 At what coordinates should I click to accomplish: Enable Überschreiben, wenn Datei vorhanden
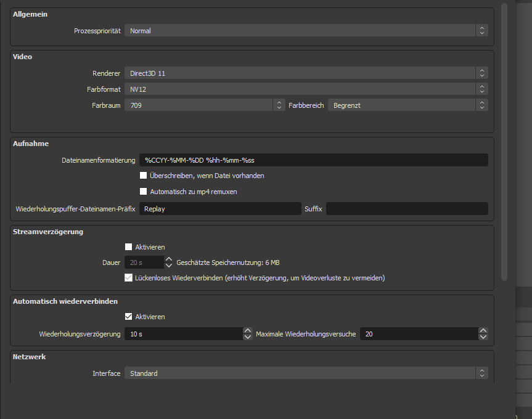144,176
